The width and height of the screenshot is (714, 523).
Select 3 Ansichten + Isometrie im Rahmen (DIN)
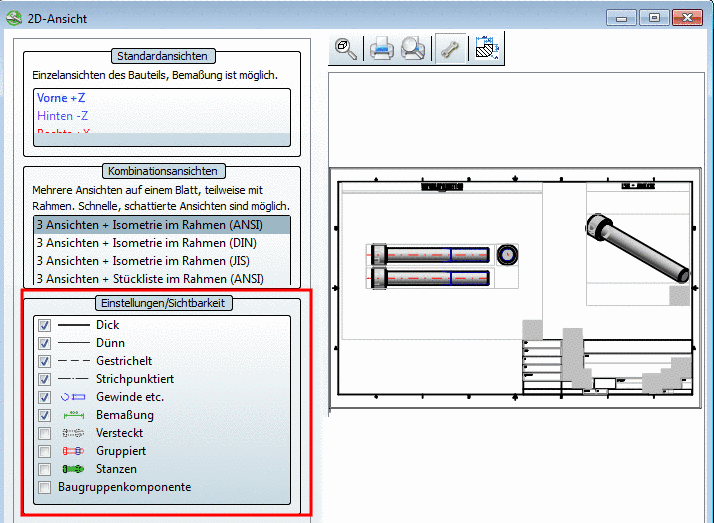[x=162, y=243]
